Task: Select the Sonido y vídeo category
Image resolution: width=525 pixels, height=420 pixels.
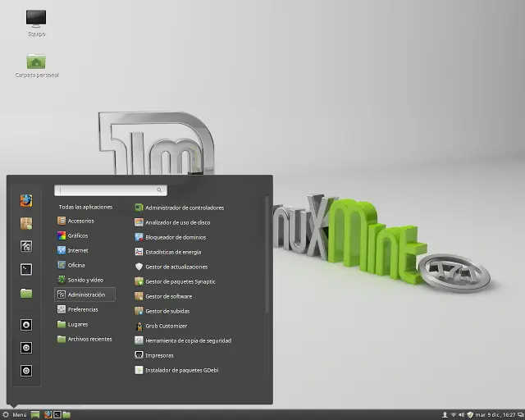Action: 80,280
